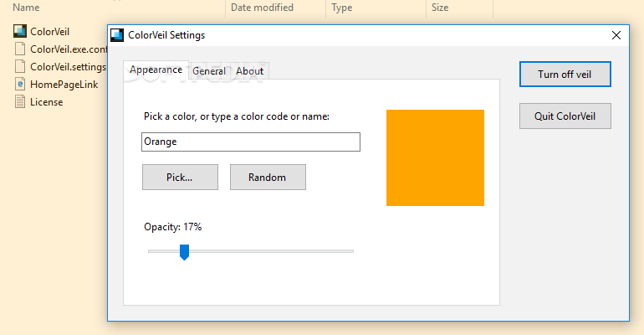Screen dimensions: 644x335
Task: Switch to the Appearance tab
Action: (x=156, y=70)
